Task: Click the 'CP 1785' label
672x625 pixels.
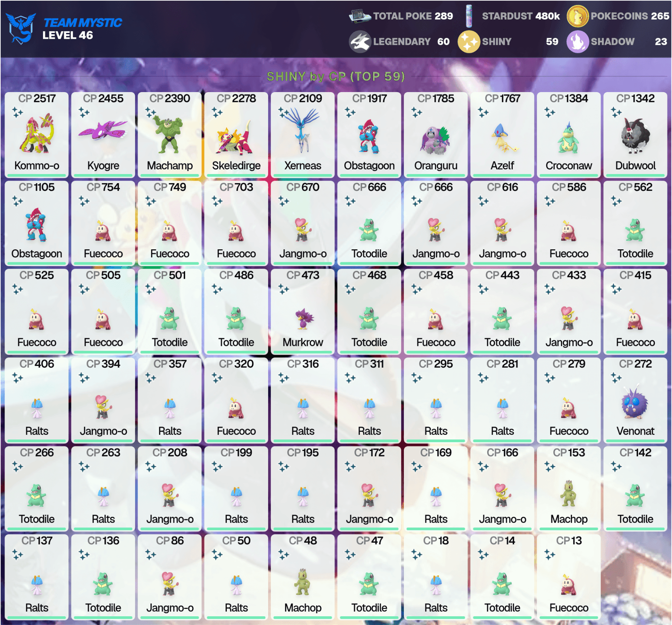Action: [x=436, y=98]
